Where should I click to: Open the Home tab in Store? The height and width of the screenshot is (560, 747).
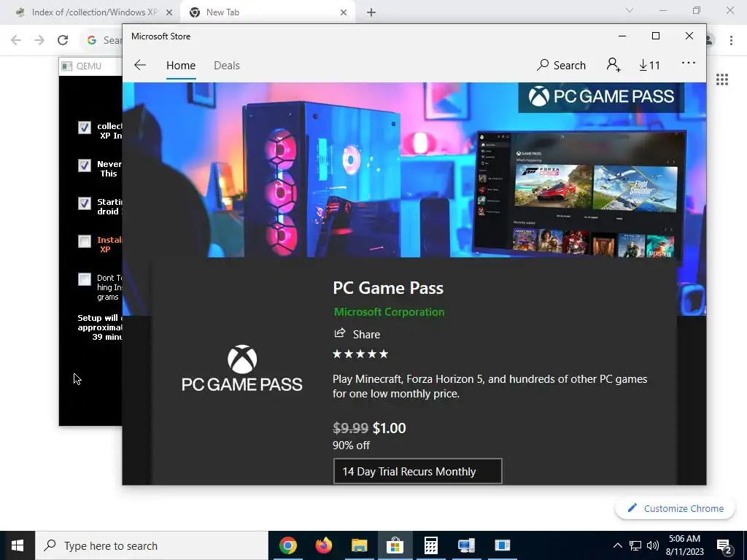pos(181,66)
